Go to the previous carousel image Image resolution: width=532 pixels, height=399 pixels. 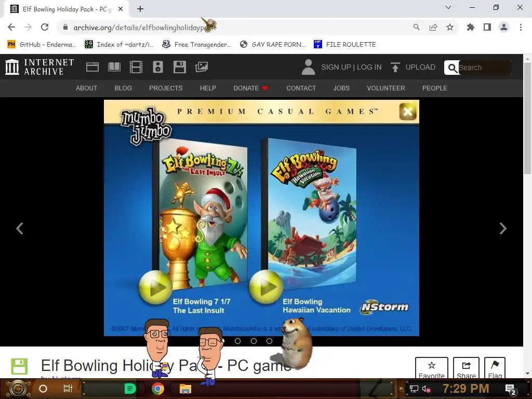coord(20,229)
